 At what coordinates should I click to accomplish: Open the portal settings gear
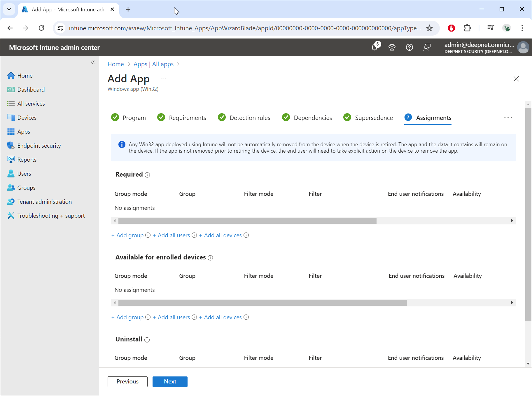coord(392,47)
